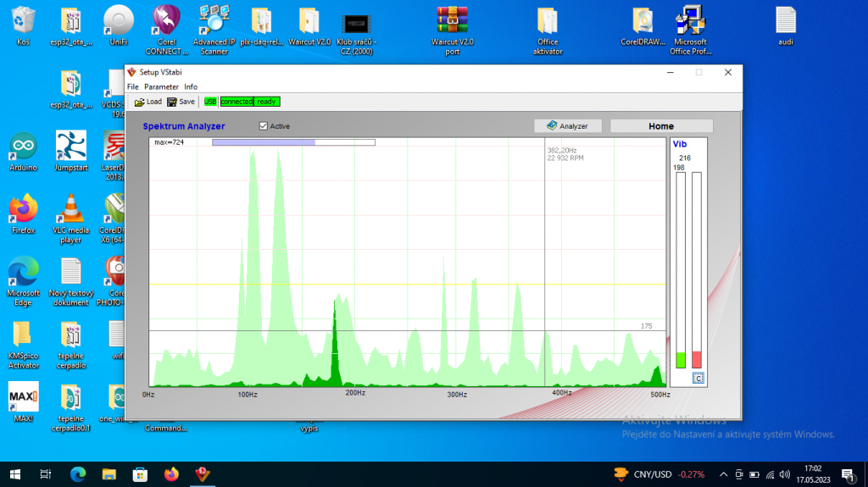Go to the Home screen

(x=661, y=126)
